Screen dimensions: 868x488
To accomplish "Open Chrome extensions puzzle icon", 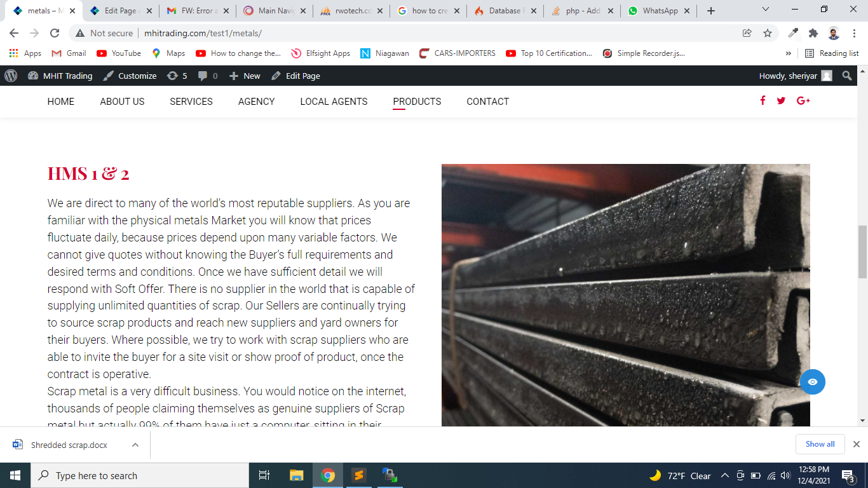I will pyautogui.click(x=813, y=33).
